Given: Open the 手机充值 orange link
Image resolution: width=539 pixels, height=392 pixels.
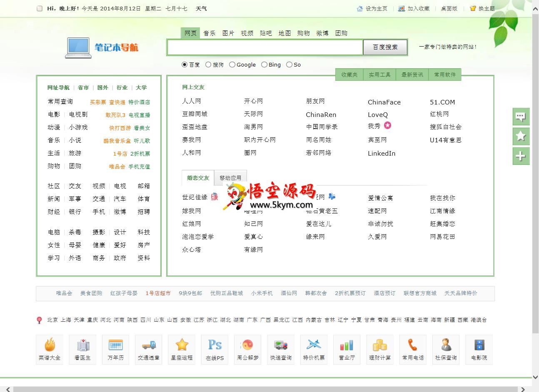Looking at the screenshot, I should coord(139,166).
